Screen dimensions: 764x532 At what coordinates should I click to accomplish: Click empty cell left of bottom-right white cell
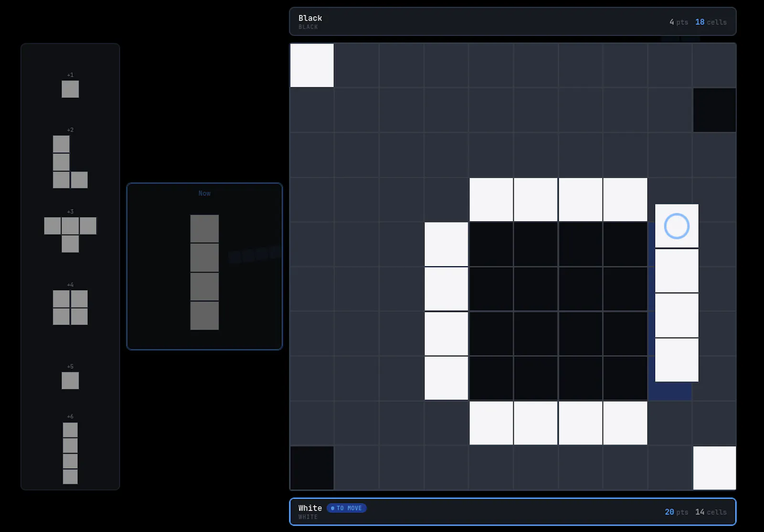(670, 468)
